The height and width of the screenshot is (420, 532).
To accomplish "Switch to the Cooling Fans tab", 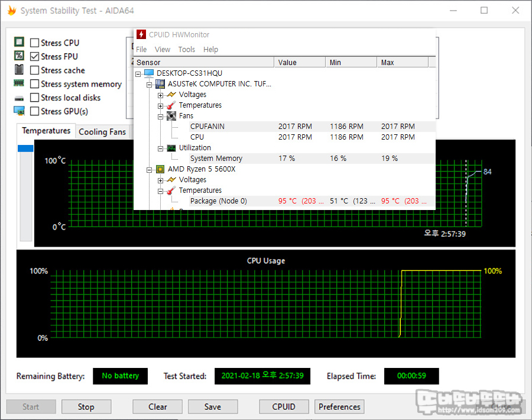I will tap(102, 132).
